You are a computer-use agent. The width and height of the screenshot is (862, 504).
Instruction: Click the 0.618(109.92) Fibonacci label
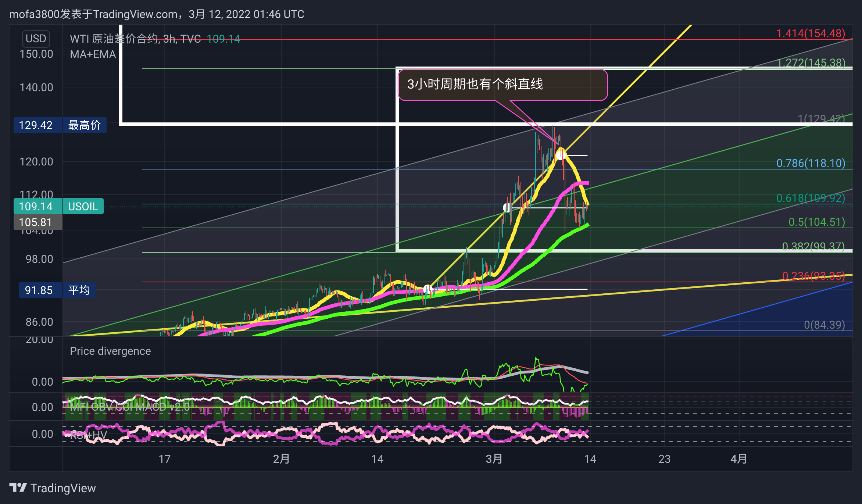(x=811, y=198)
